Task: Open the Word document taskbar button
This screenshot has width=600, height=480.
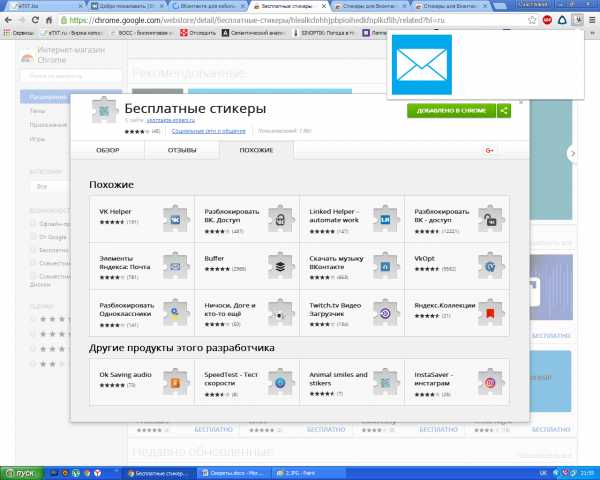Action: 234,473
